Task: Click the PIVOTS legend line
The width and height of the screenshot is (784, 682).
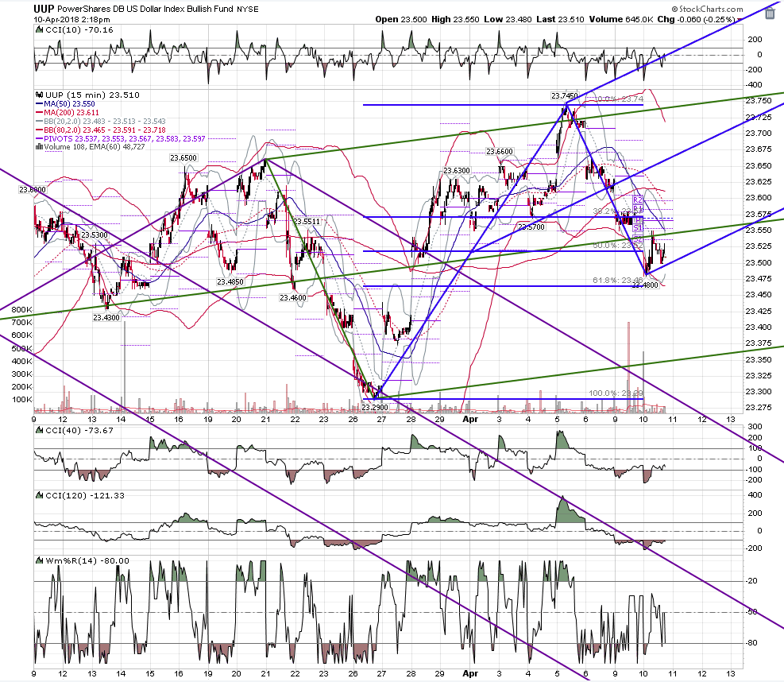Action: pos(121,138)
